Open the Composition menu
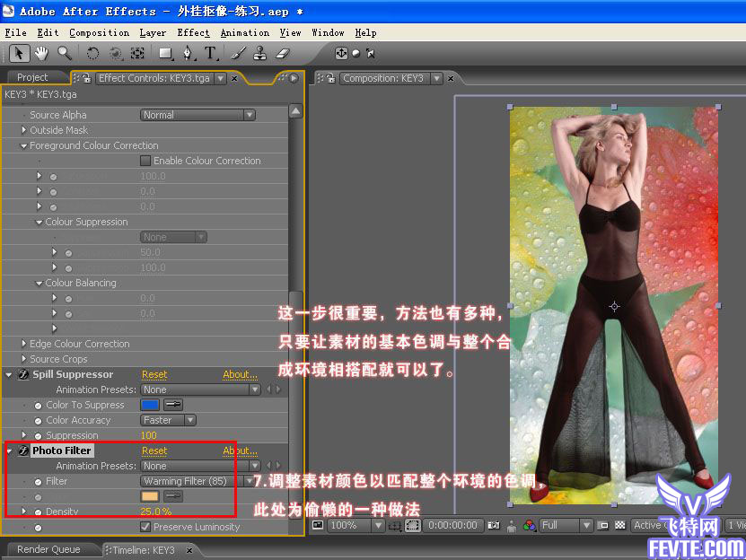Viewport: 746px width, 560px height. pos(99,33)
